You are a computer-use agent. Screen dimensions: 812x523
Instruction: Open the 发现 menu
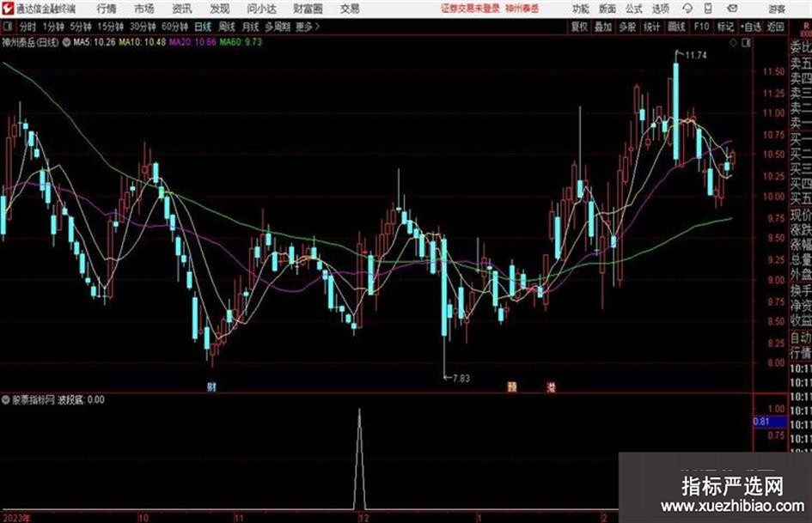point(220,9)
